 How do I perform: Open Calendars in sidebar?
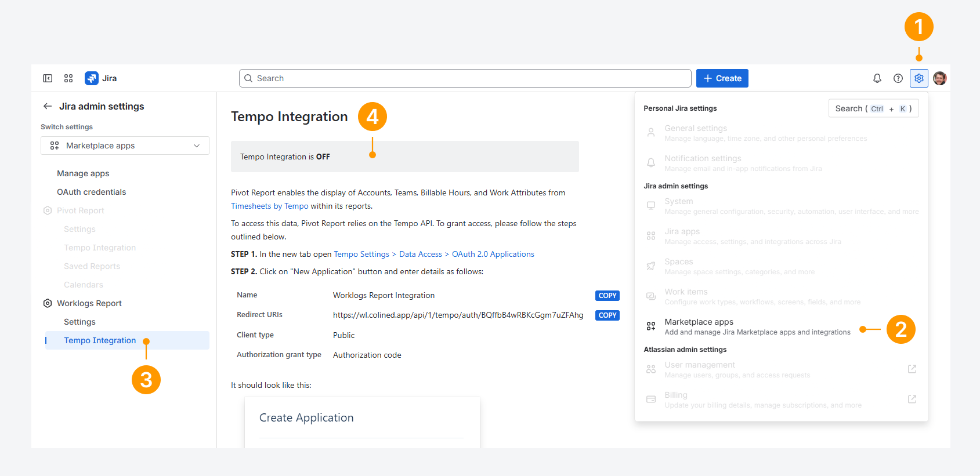[x=84, y=285]
